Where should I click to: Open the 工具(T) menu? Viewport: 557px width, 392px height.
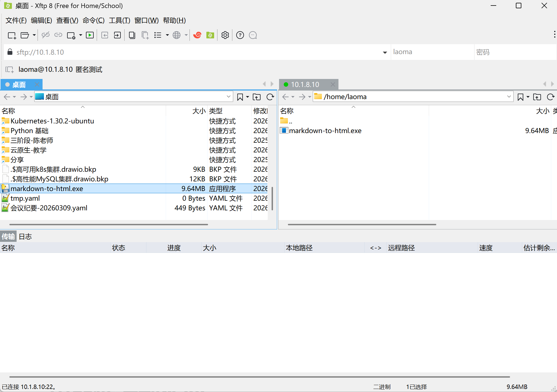[x=119, y=20]
